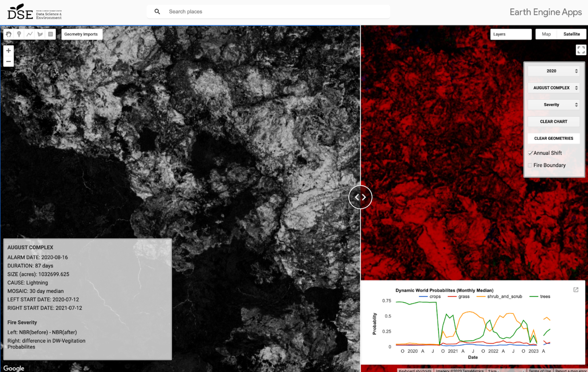The height and width of the screenshot is (372, 588).
Task: Click the chart title Dynamic World Probabilites
Action: (x=444, y=290)
